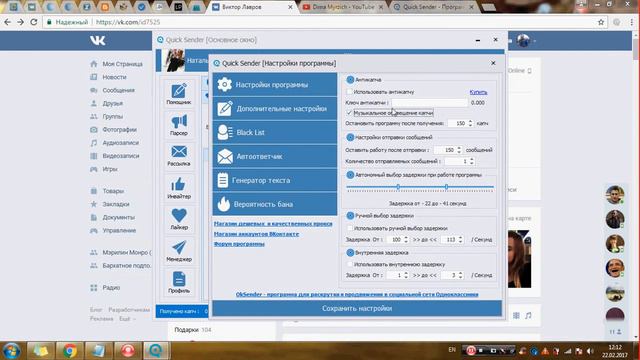Click the right handle of delay slider
Screen dimensions: 640x360
tap(446, 187)
